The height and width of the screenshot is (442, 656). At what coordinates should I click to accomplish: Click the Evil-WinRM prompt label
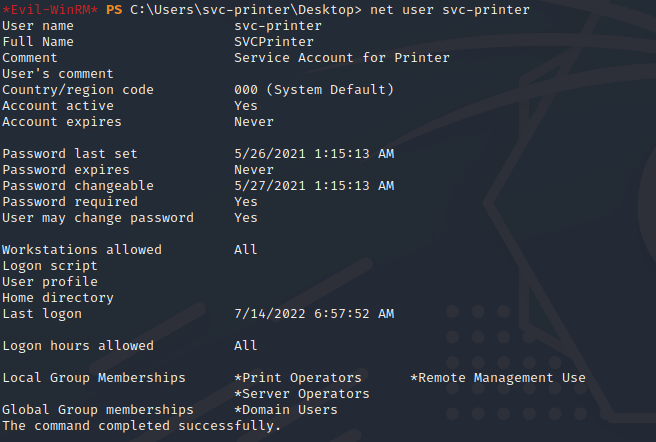pos(50,10)
